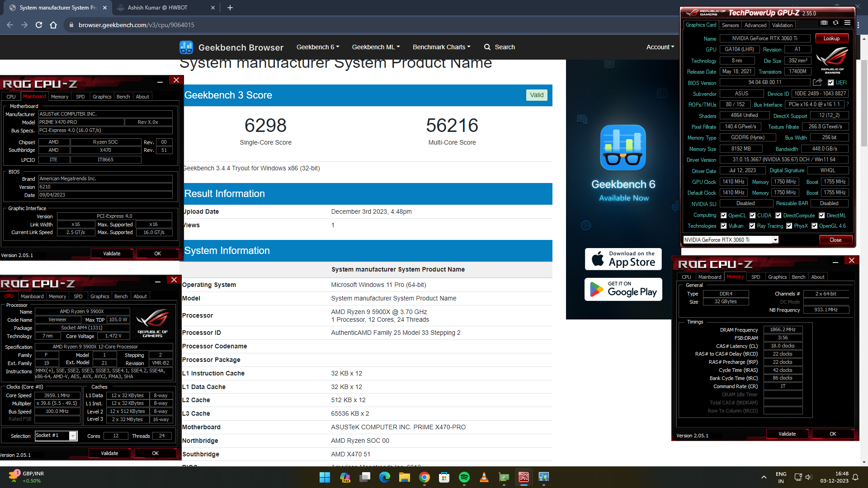Image resolution: width=868 pixels, height=488 pixels.
Task: Open the Windows Start menu
Action: click(325, 477)
